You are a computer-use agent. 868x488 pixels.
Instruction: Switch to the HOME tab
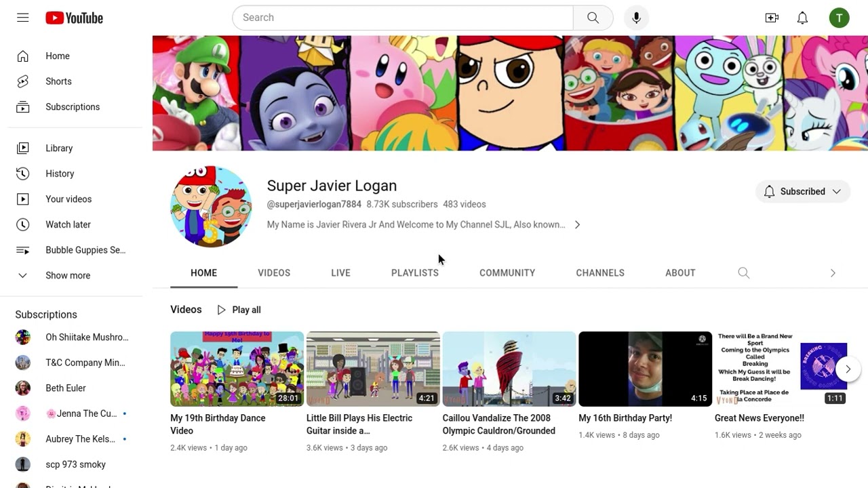203,273
